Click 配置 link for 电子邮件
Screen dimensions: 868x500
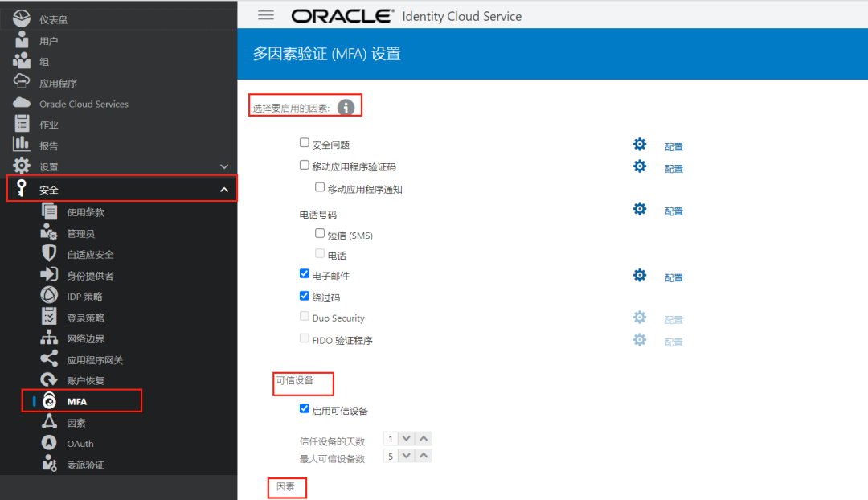pos(674,277)
